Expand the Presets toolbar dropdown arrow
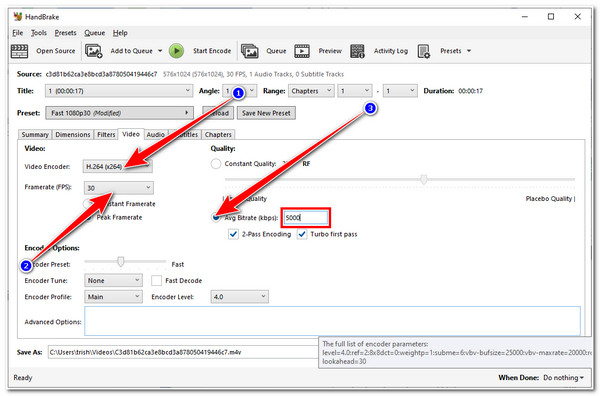The width and height of the screenshot is (600, 396). [x=469, y=51]
